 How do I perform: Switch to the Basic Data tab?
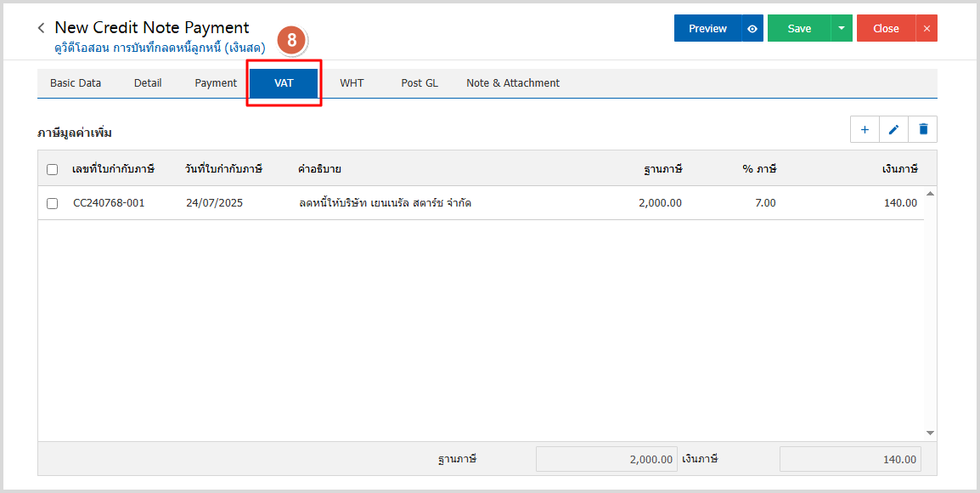coord(76,83)
